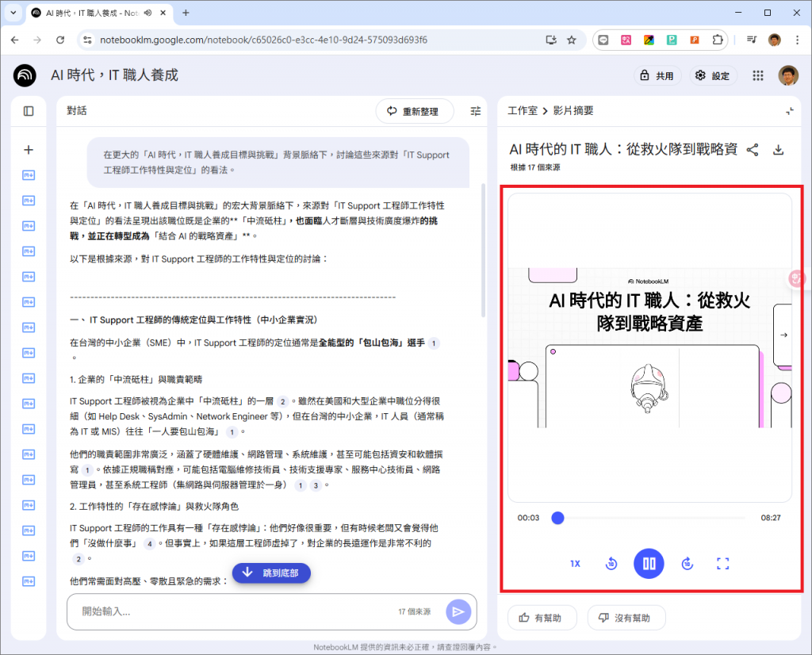The width and height of the screenshot is (812, 655).
Task: Go to next slide arrow in video
Action: pyautogui.click(x=783, y=335)
